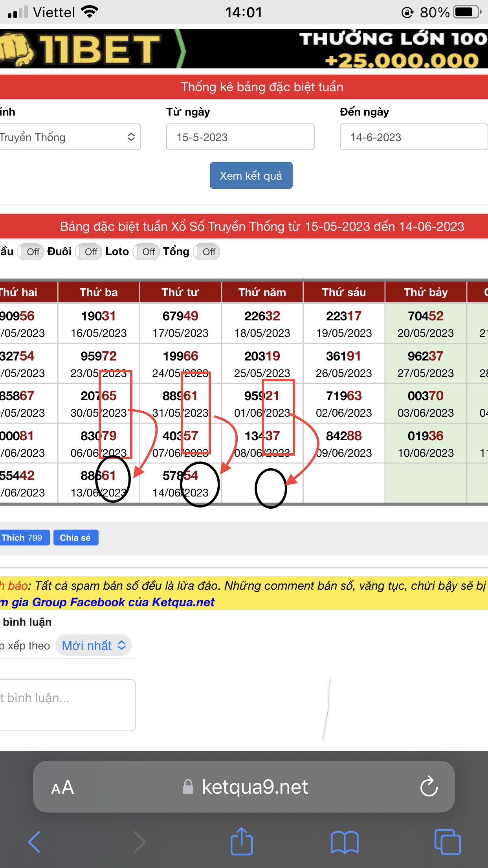Click the Thích 799 like button
Image resolution: width=488 pixels, height=868 pixels.
pos(24,538)
